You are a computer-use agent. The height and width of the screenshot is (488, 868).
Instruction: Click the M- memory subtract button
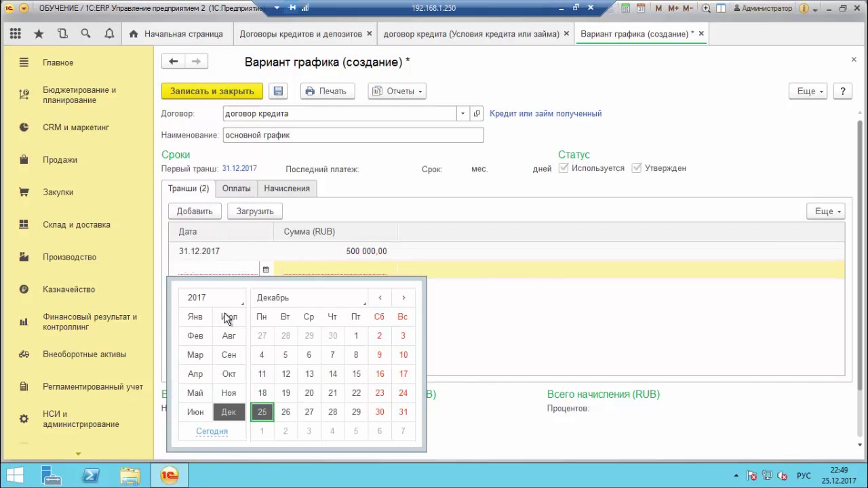tap(688, 9)
